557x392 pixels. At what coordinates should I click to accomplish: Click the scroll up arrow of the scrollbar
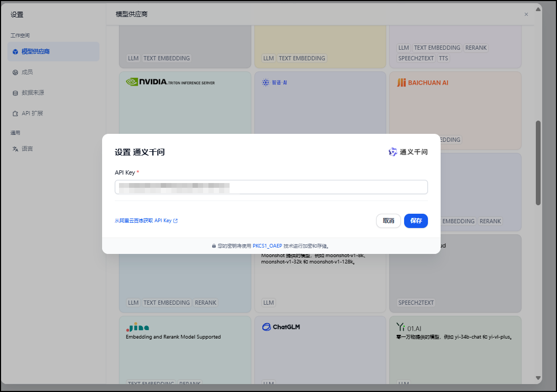538,9
